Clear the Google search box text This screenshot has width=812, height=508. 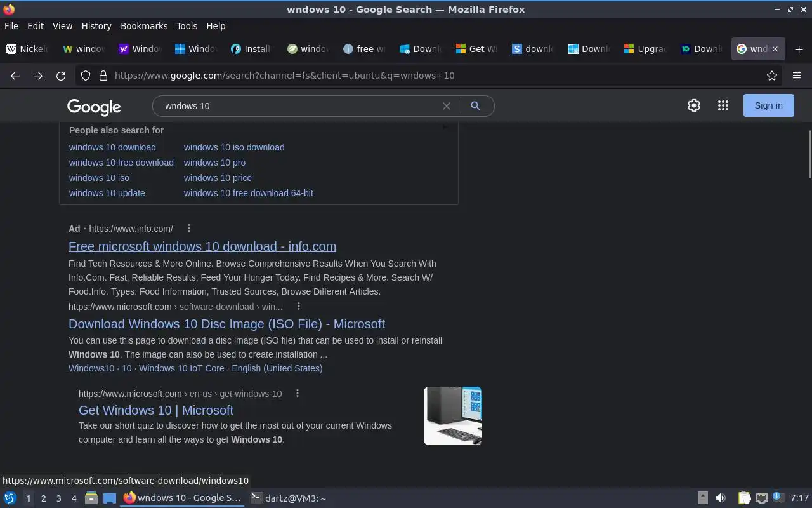pos(447,106)
